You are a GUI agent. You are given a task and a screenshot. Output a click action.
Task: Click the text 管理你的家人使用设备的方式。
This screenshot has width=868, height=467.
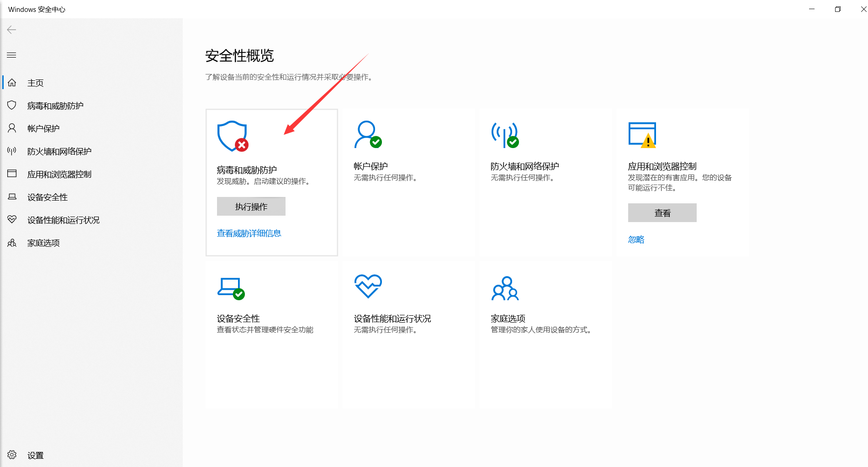click(542, 329)
